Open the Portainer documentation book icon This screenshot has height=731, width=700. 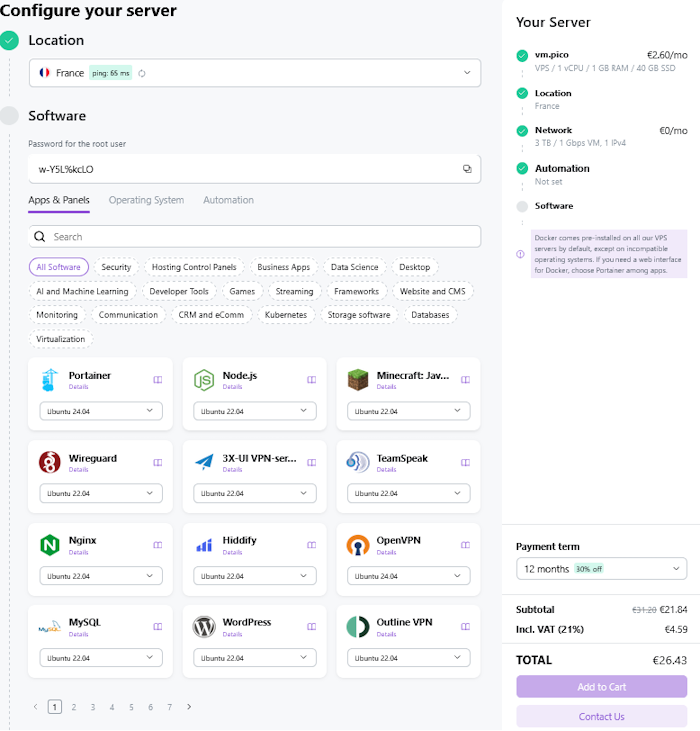point(156,379)
